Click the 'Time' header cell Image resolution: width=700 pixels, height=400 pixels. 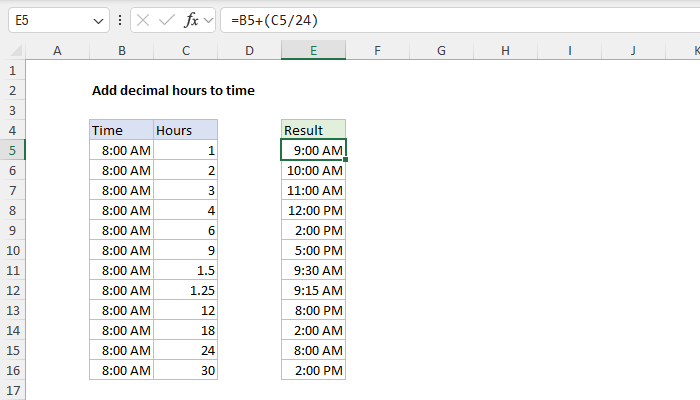point(121,130)
